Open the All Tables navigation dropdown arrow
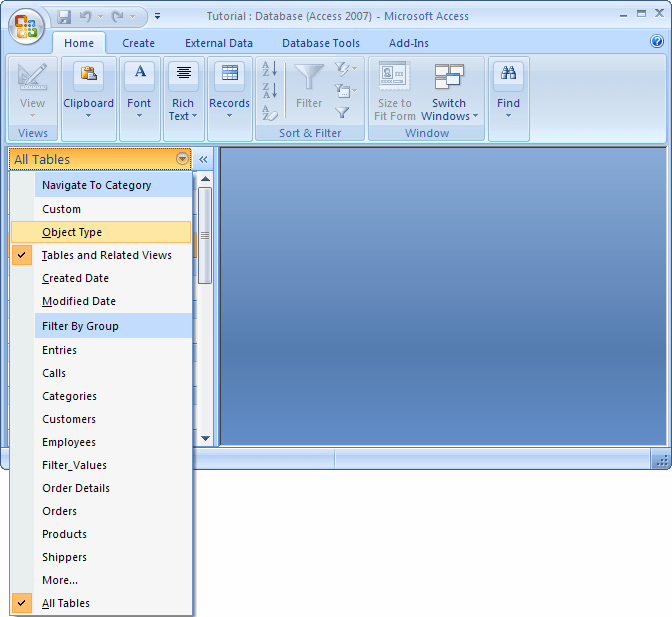The image size is (672, 617). 182,159
